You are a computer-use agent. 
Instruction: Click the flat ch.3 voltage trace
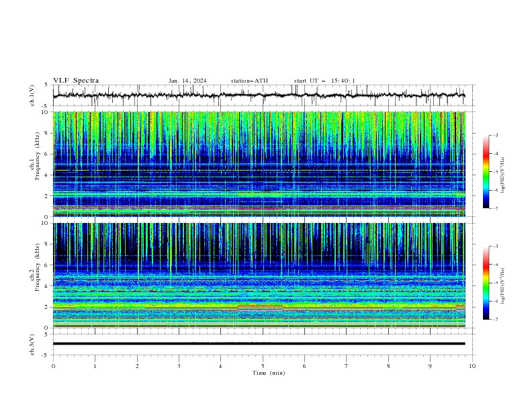(x=259, y=344)
